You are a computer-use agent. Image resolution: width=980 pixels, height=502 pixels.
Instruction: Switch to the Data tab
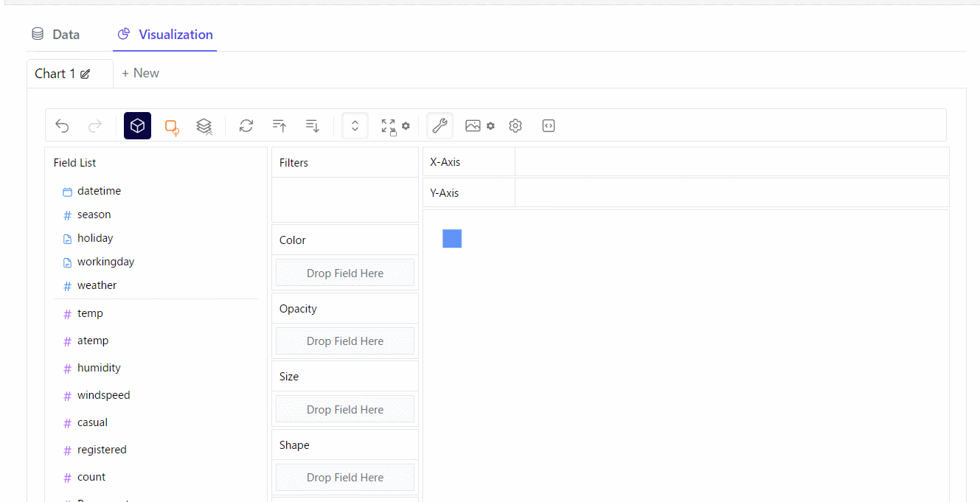click(56, 35)
